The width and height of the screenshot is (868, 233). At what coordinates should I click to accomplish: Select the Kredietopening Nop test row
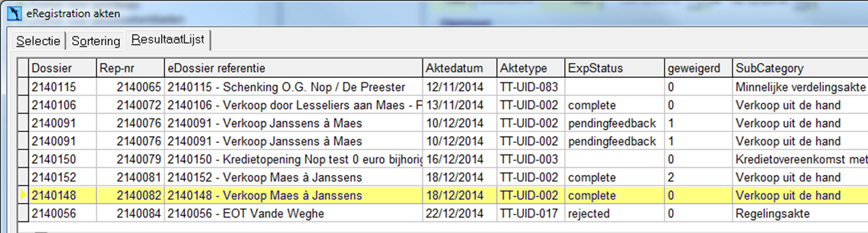444,159
